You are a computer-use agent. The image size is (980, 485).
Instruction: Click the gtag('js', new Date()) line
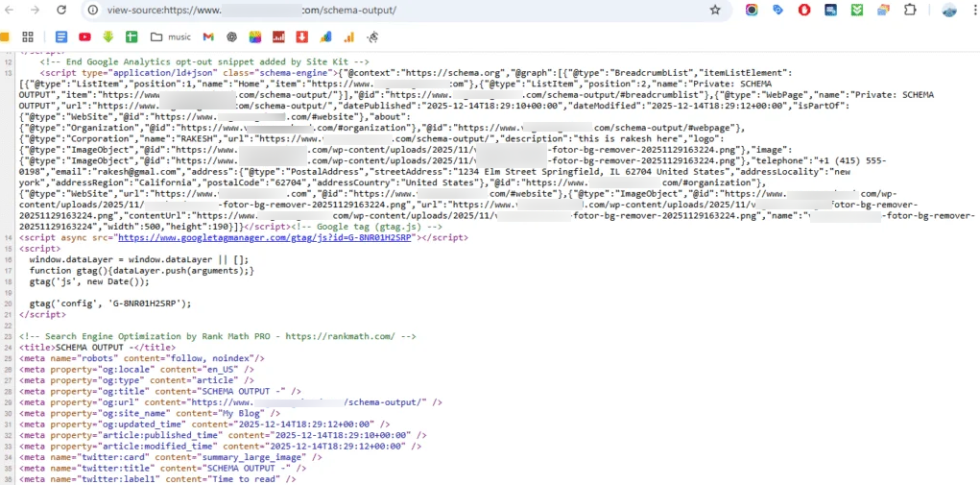[x=89, y=281]
